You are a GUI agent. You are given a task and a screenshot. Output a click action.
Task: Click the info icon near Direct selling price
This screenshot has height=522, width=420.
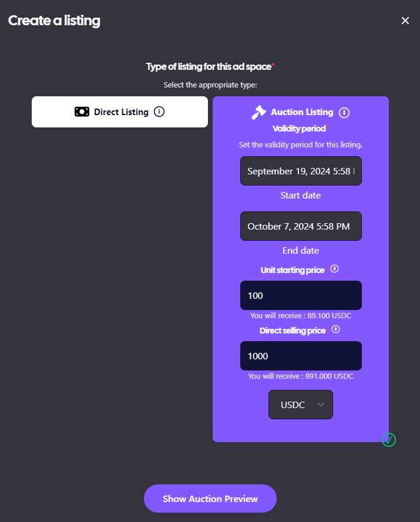[335, 329]
